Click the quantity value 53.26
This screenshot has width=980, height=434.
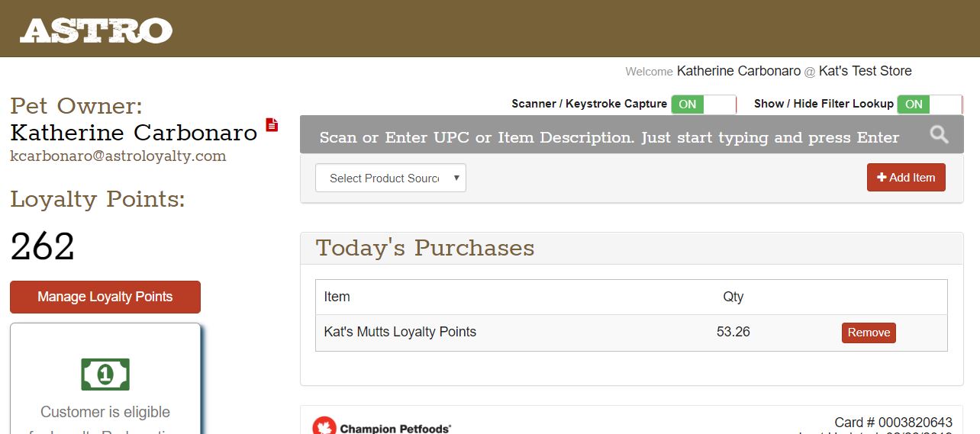(733, 332)
